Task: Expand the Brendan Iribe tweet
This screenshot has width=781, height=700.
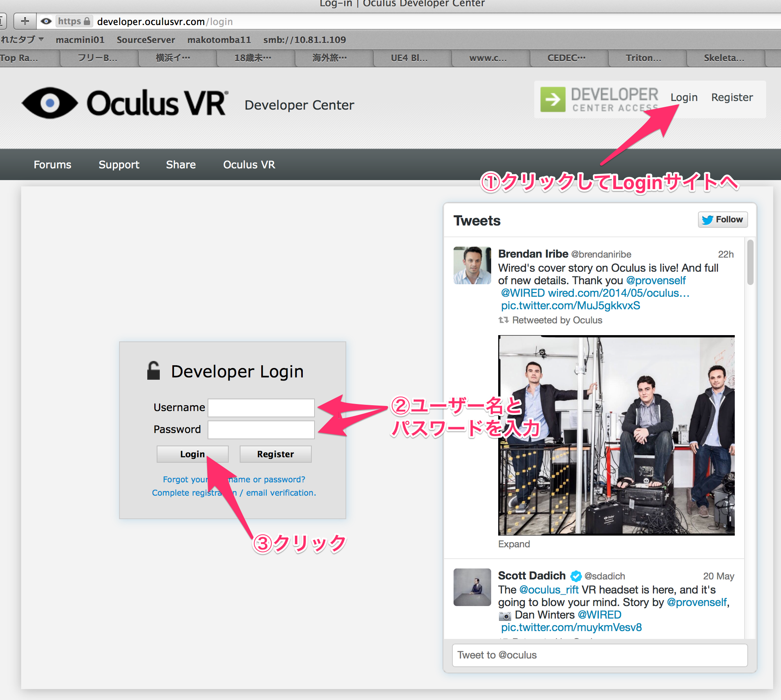Action: (x=514, y=544)
